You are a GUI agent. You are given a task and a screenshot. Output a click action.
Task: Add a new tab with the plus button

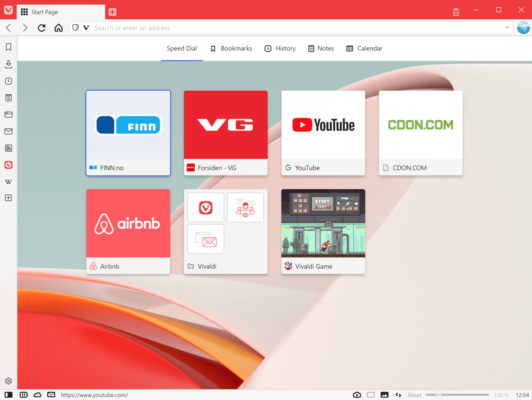tap(112, 12)
